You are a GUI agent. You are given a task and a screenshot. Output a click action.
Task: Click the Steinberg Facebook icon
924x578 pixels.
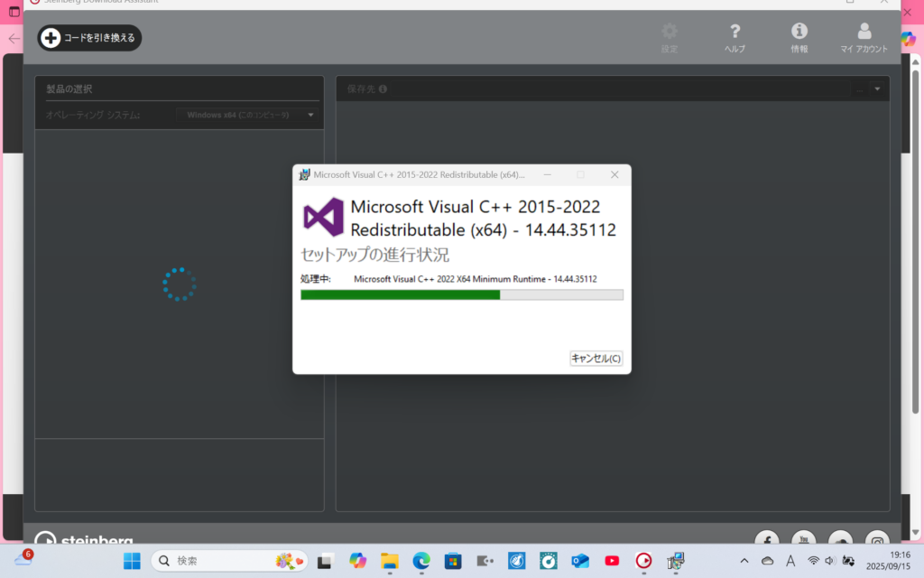pyautogui.click(x=766, y=539)
